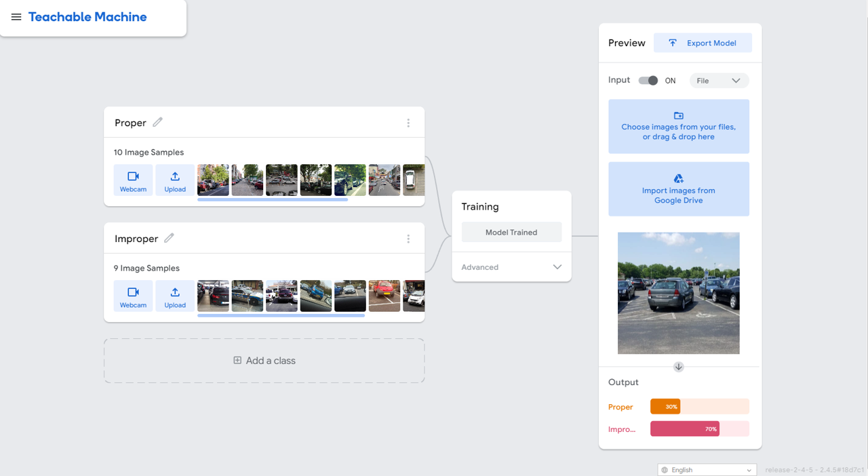Expand the Advanced training settings
Screen dimensions: 868x476
point(511,267)
